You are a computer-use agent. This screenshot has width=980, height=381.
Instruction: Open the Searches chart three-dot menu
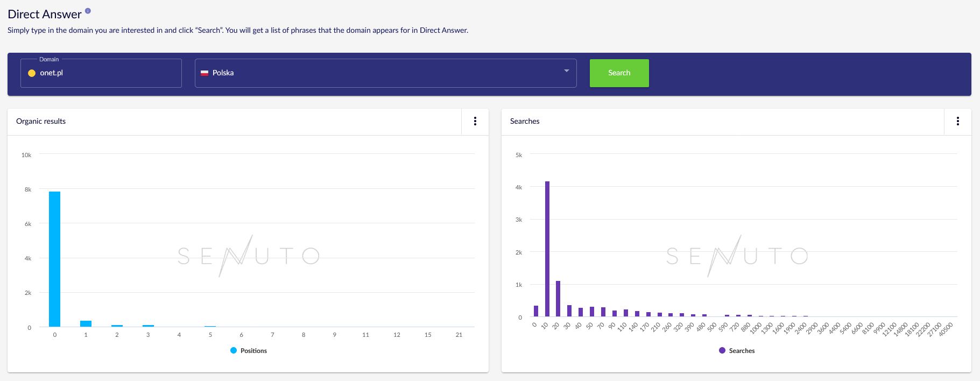pyautogui.click(x=957, y=122)
